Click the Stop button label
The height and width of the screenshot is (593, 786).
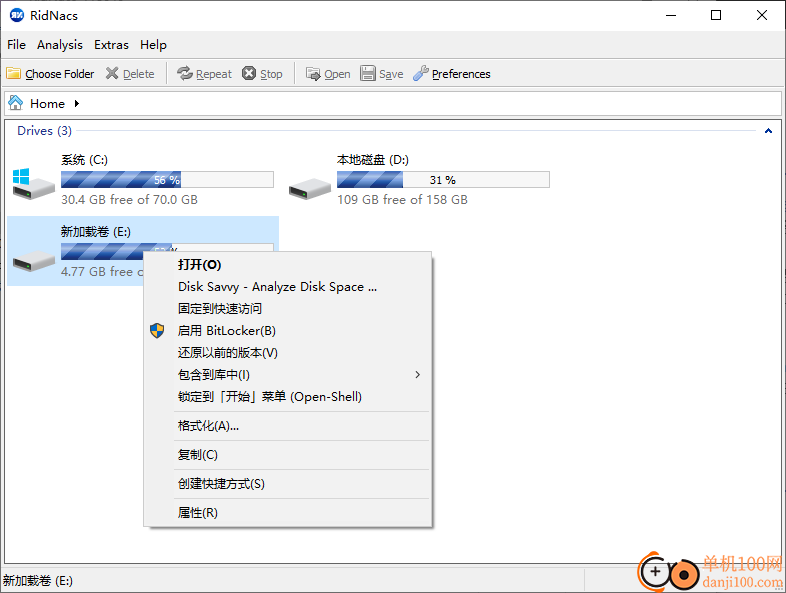tap(271, 74)
